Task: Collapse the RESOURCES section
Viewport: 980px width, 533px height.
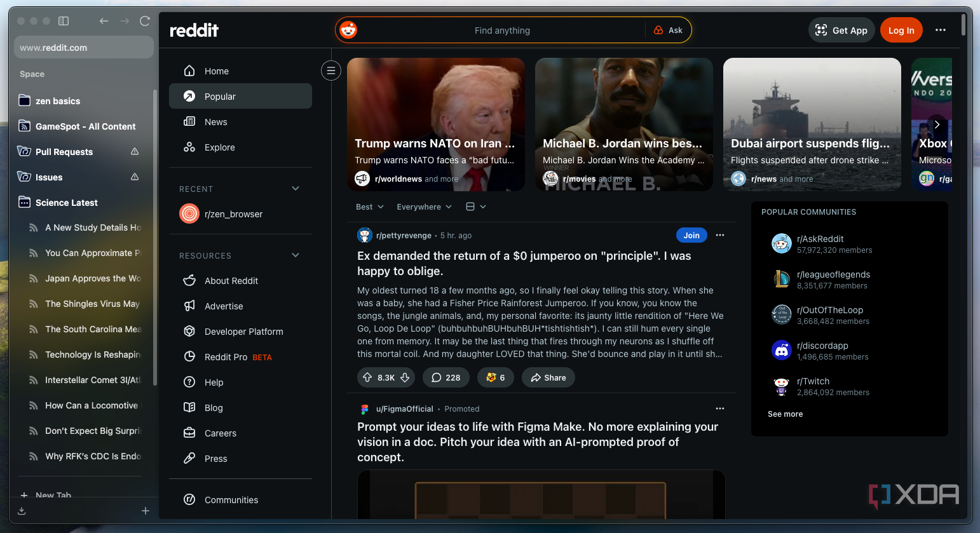Action: [x=296, y=255]
